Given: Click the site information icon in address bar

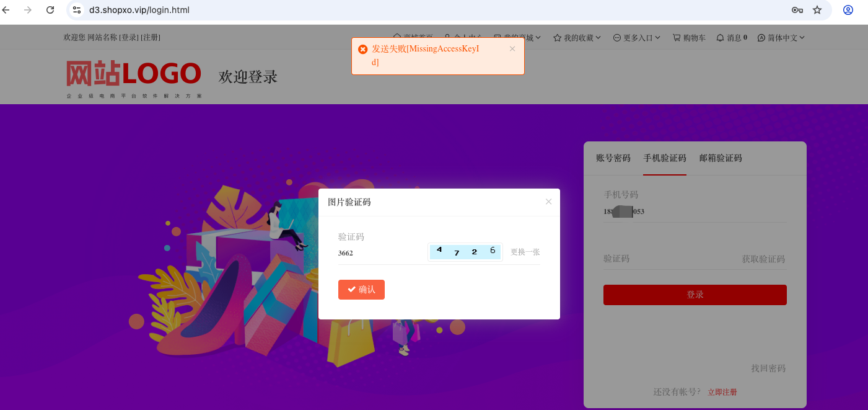Looking at the screenshot, I should 77,10.
